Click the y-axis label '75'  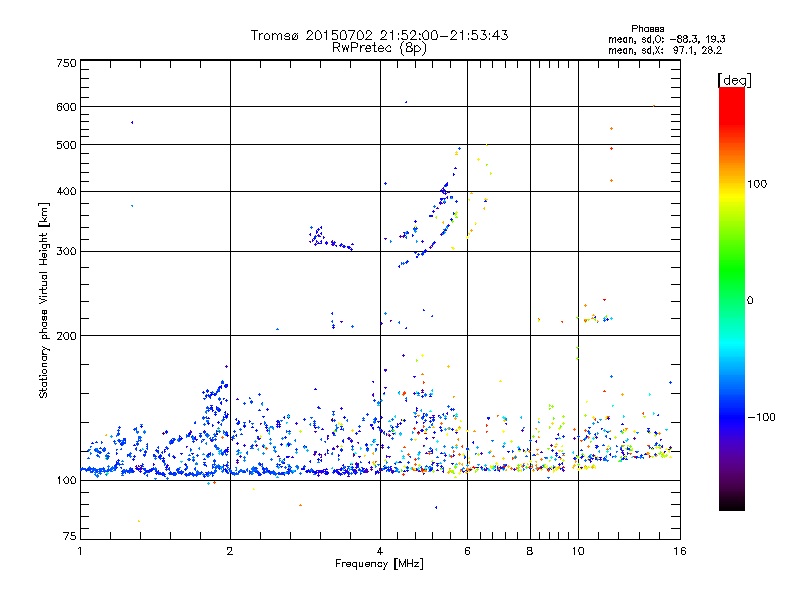click(70, 536)
